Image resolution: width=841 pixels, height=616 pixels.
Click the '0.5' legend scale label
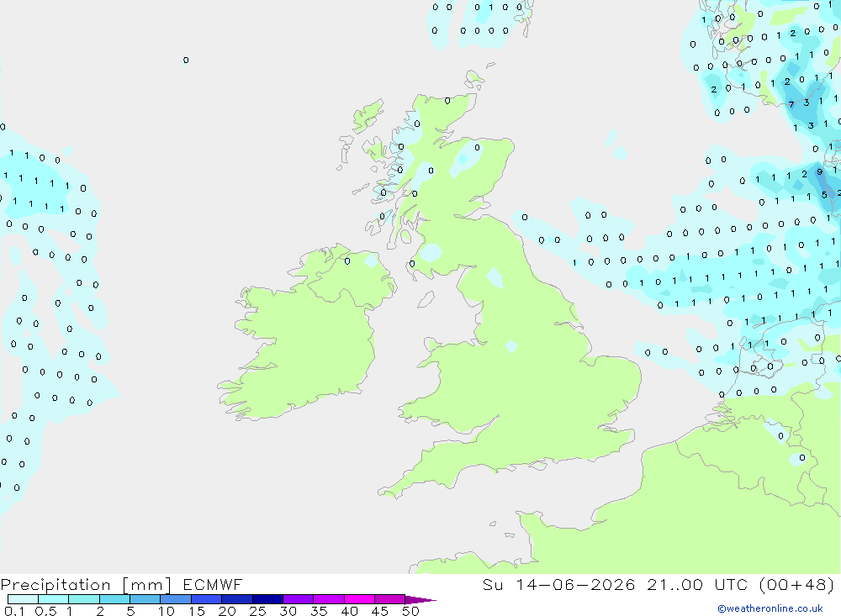tap(45, 611)
